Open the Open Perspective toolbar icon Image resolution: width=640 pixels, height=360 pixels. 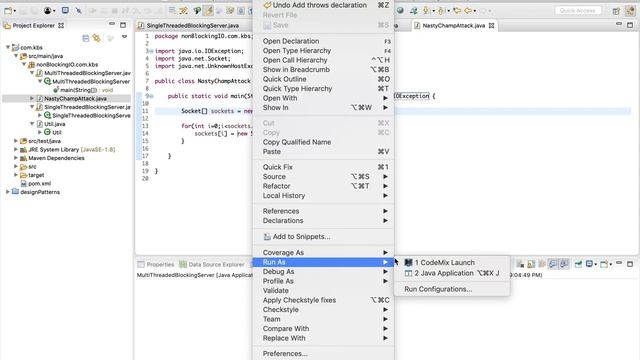[x=616, y=11]
